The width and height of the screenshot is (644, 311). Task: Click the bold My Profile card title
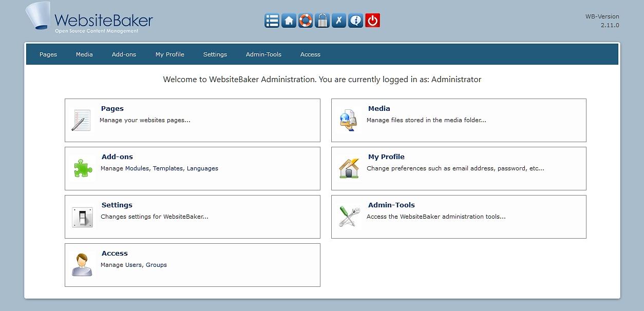[x=386, y=157]
